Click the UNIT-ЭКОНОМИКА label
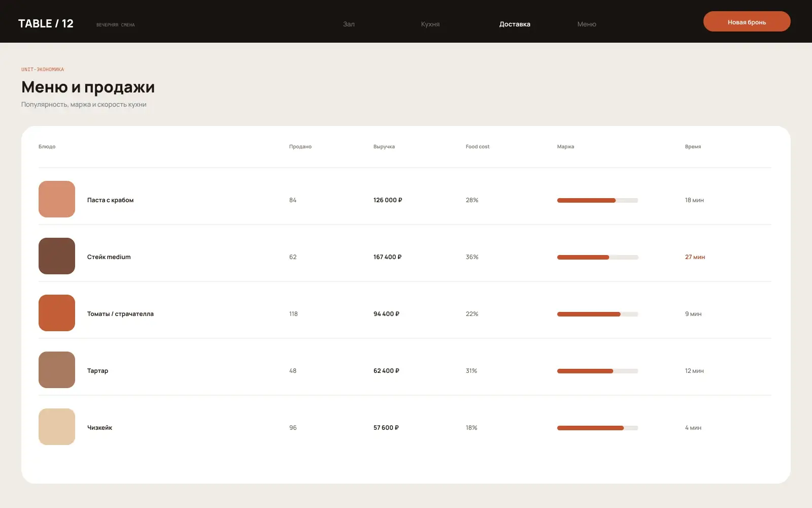 pyautogui.click(x=43, y=69)
